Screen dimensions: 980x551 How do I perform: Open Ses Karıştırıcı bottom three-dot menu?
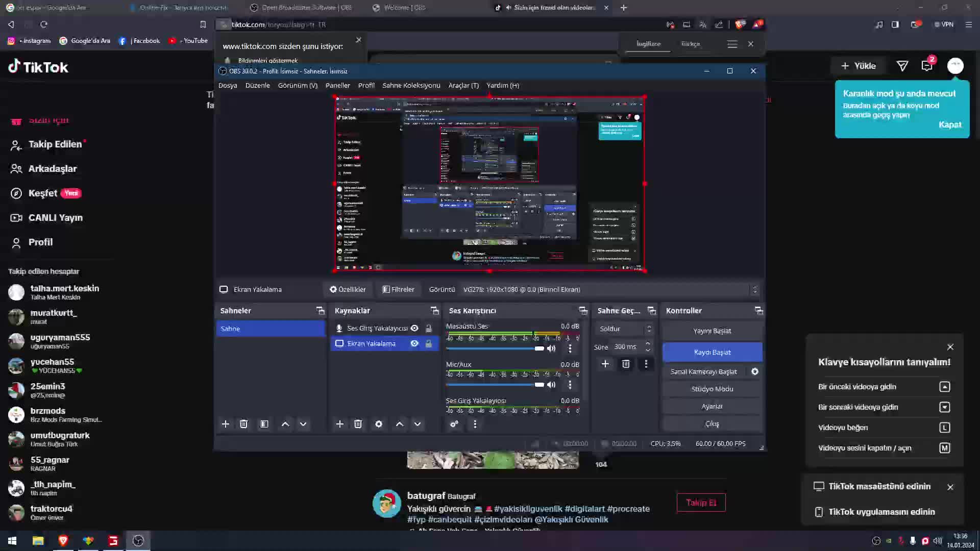click(x=475, y=424)
